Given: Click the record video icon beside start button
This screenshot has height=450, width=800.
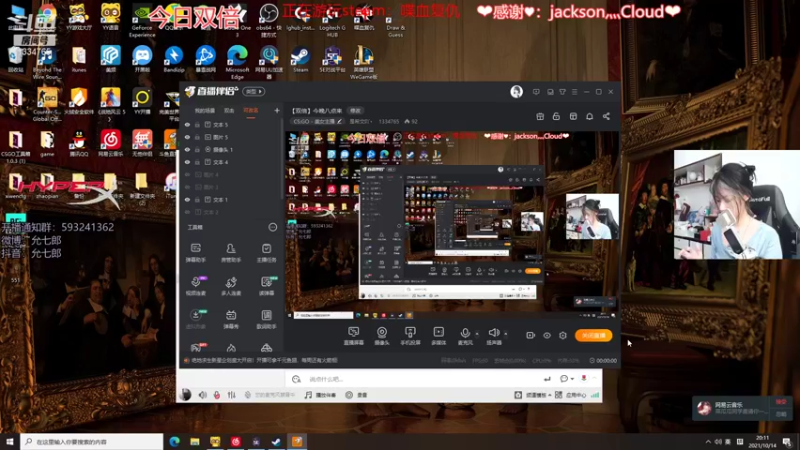Looking at the screenshot, I should 531,335.
